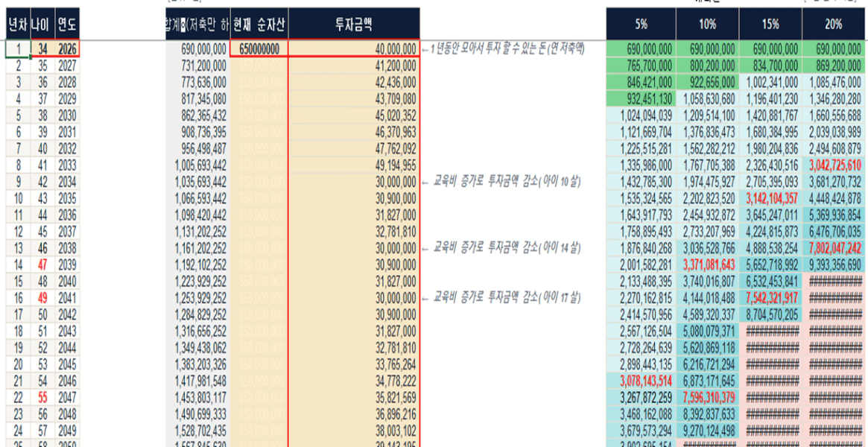Click the 5% return rate header
Image resolution: width=868 pixels, height=447 pixels.
tap(641, 24)
